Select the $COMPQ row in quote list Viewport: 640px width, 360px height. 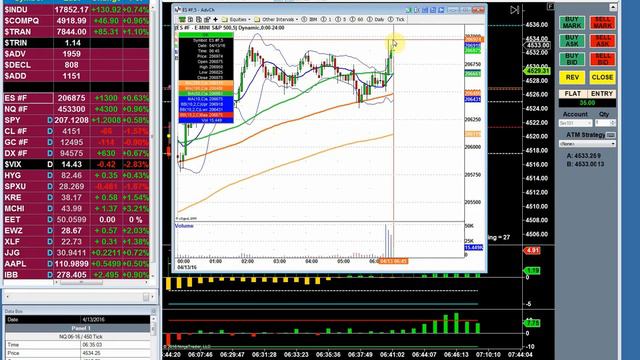76,20
